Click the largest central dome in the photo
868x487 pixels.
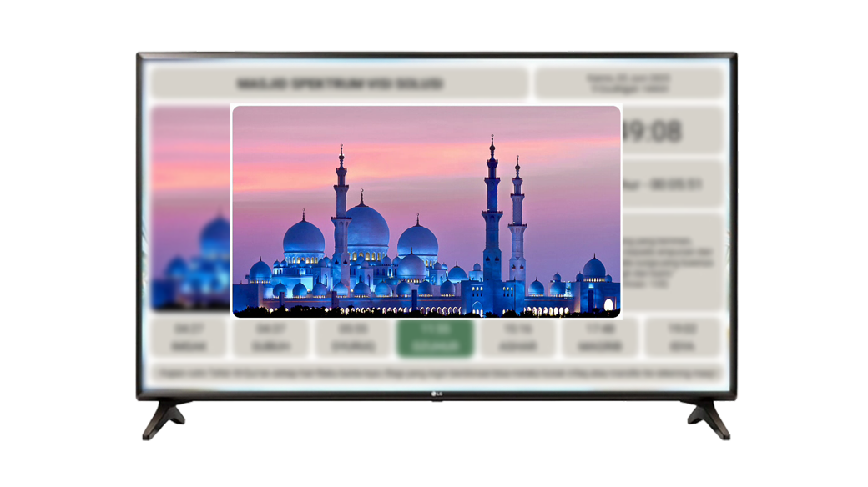click(x=366, y=227)
